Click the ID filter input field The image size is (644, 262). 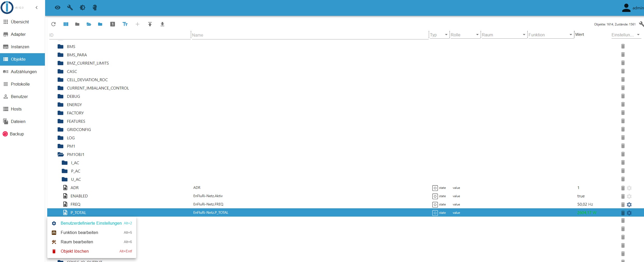[x=119, y=35]
